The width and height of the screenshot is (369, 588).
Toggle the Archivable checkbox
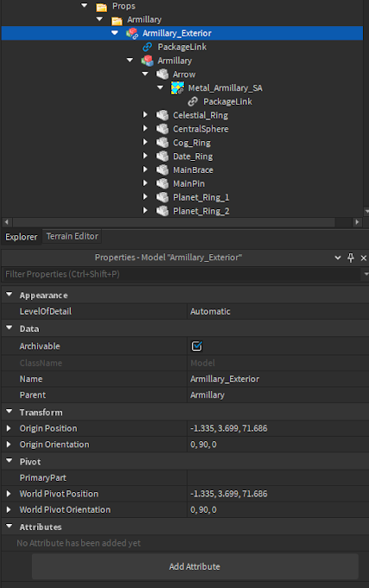197,346
